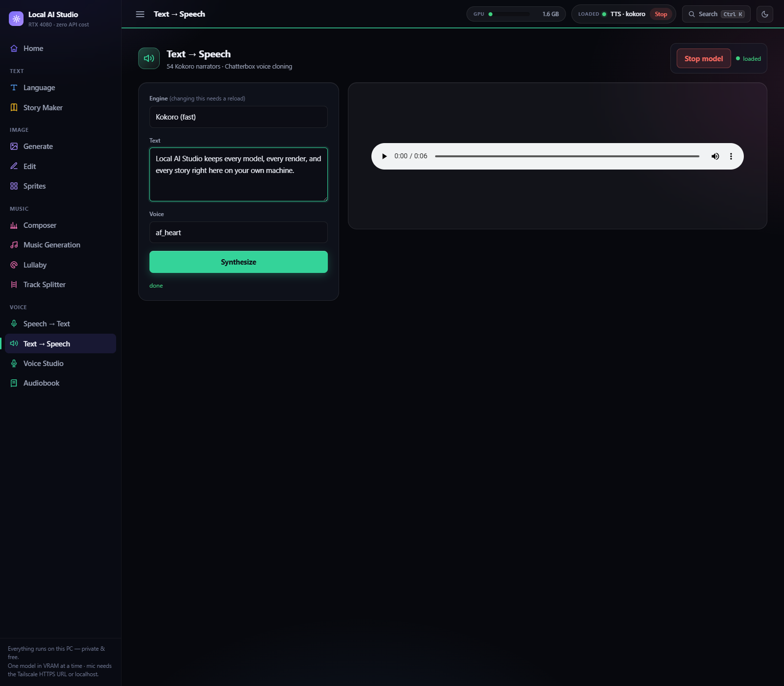This screenshot has height=686, width=784.
Task: Click the Track Splitter icon
Action: pyautogui.click(x=14, y=285)
